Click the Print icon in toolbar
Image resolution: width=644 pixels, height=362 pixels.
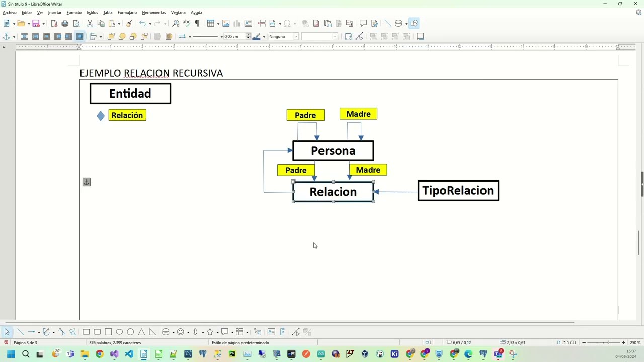click(65, 23)
